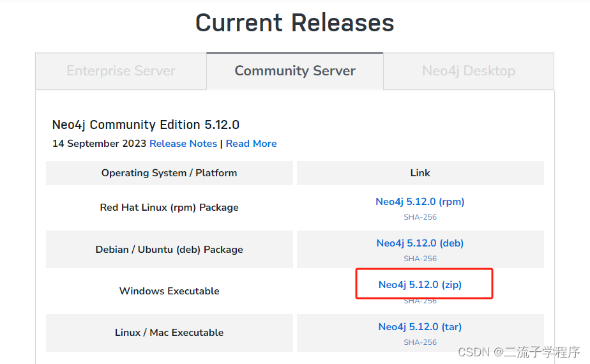Screen dimensions: 590x364
Task: Open SHA-256 checksum under deb link
Action: click(x=420, y=259)
